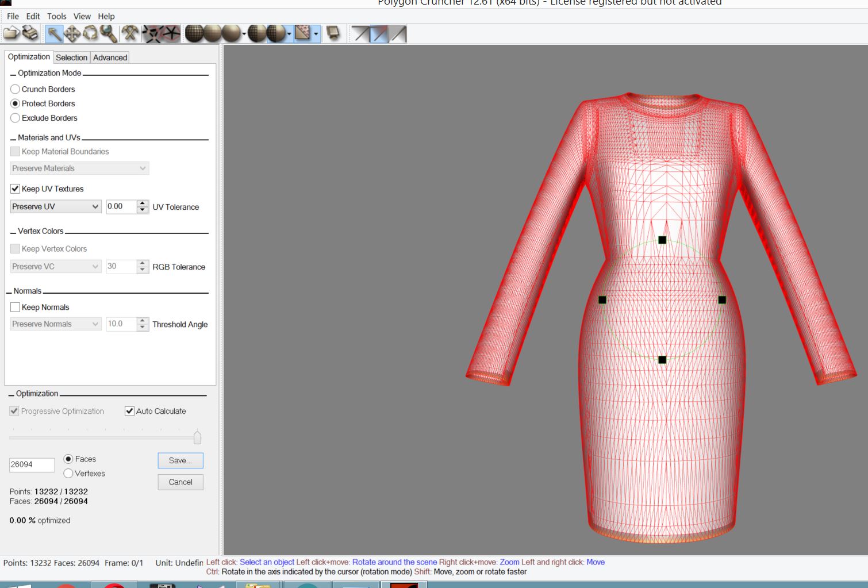The width and height of the screenshot is (868, 588).
Task: Enable the Keep Normals checkbox
Action: (16, 307)
